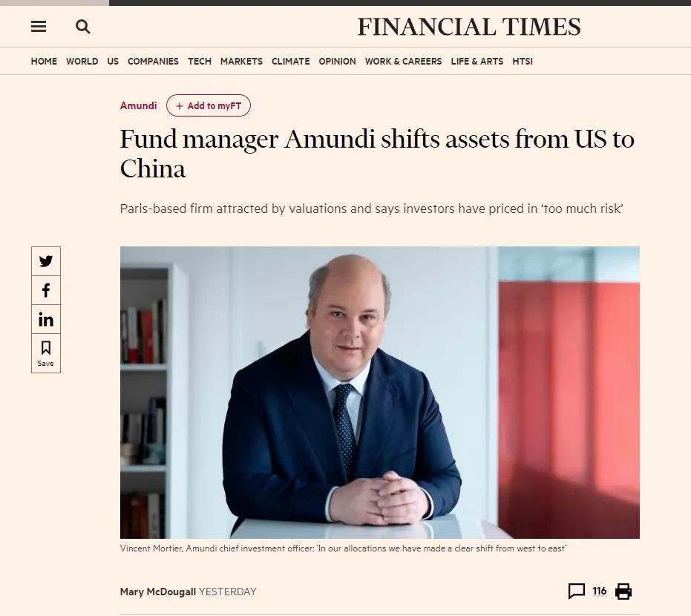
Task: Share article on LinkedIn
Action: [x=46, y=320]
